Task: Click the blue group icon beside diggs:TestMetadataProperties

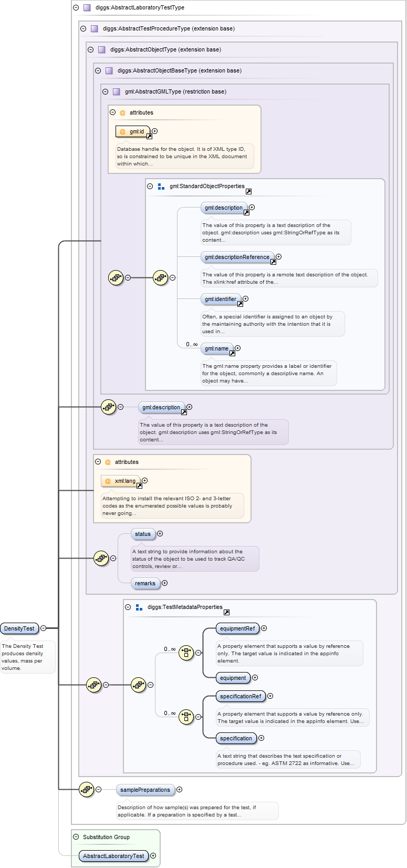Action: coord(139,607)
